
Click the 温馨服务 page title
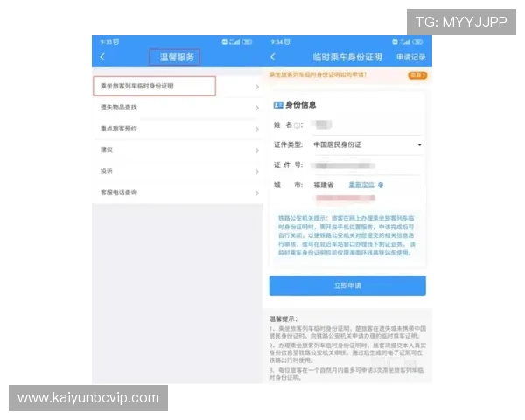click(x=177, y=57)
